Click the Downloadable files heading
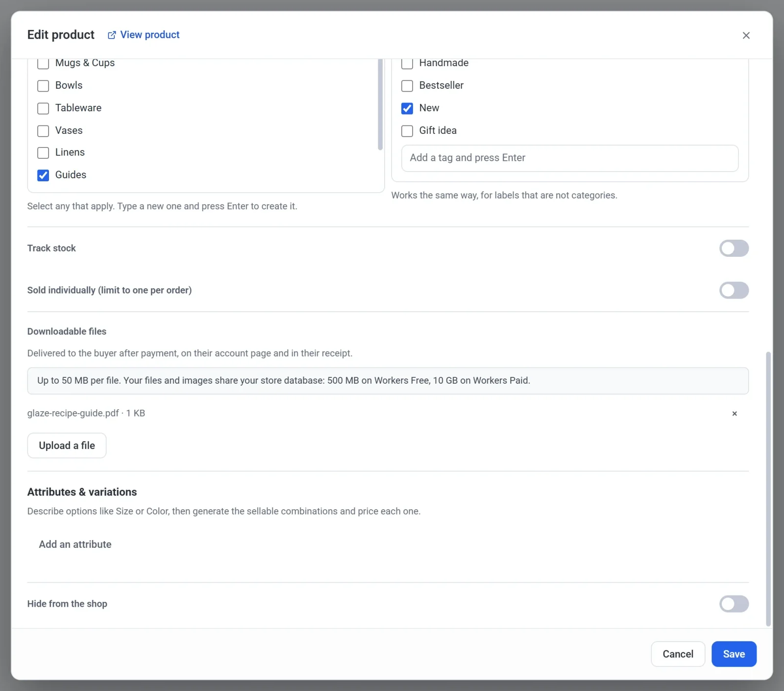The image size is (784, 691). [x=67, y=331]
